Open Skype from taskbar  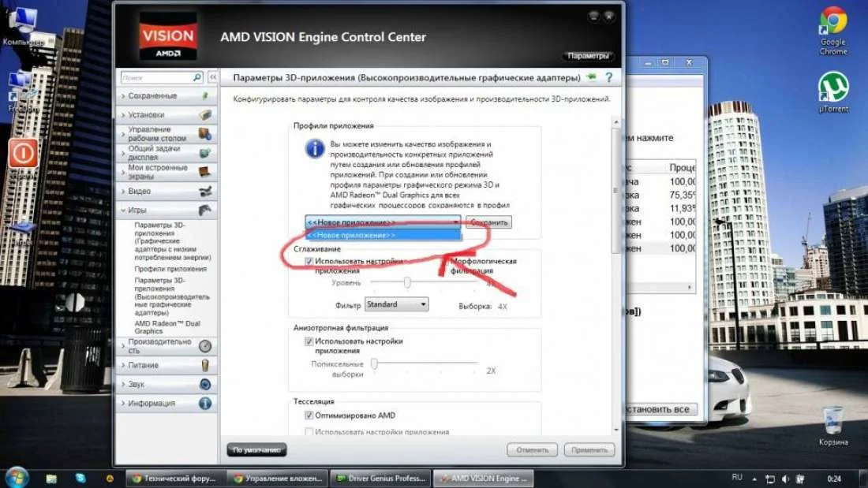pos(80,479)
